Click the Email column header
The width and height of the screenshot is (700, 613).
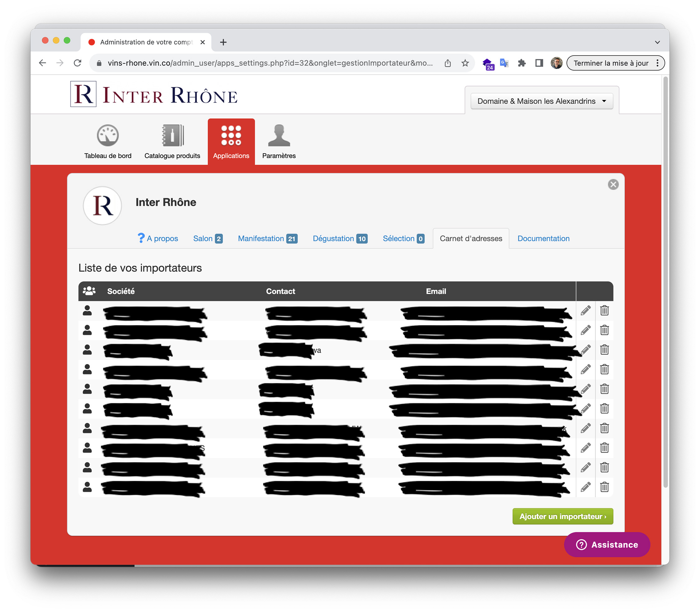(436, 291)
